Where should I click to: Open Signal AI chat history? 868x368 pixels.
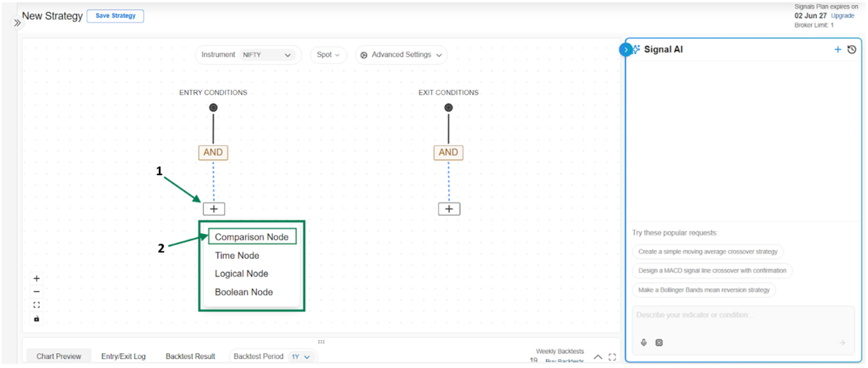[852, 50]
